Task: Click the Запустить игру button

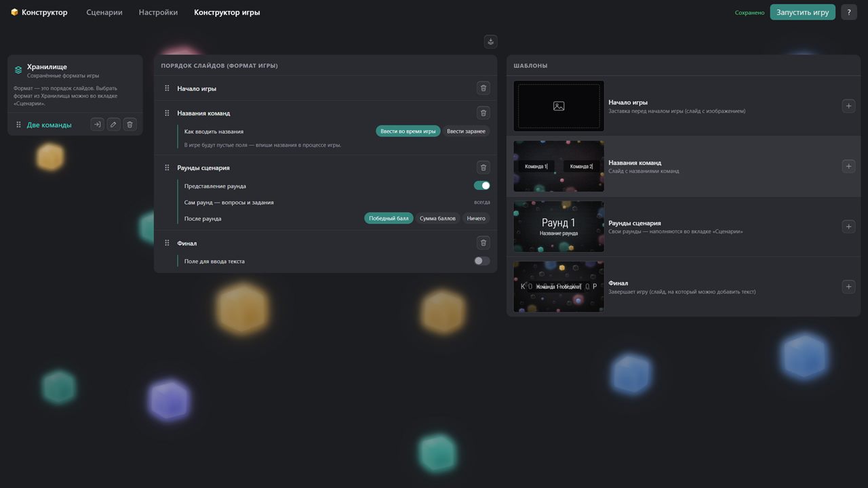Action: (x=803, y=12)
